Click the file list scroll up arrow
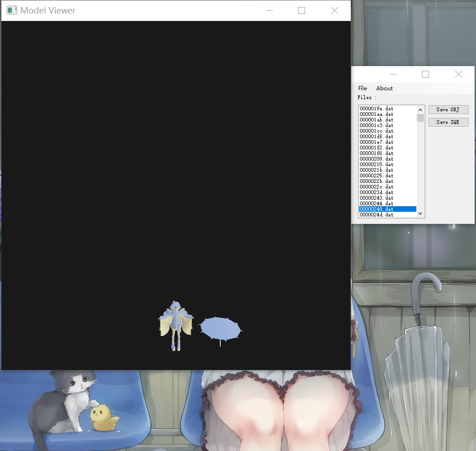 [x=421, y=110]
